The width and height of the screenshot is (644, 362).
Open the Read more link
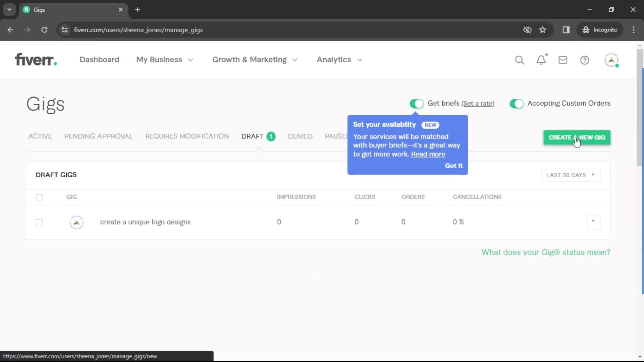click(428, 154)
